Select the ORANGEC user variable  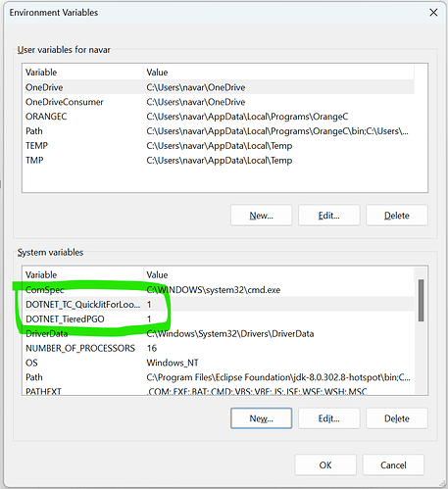[x=220, y=117]
